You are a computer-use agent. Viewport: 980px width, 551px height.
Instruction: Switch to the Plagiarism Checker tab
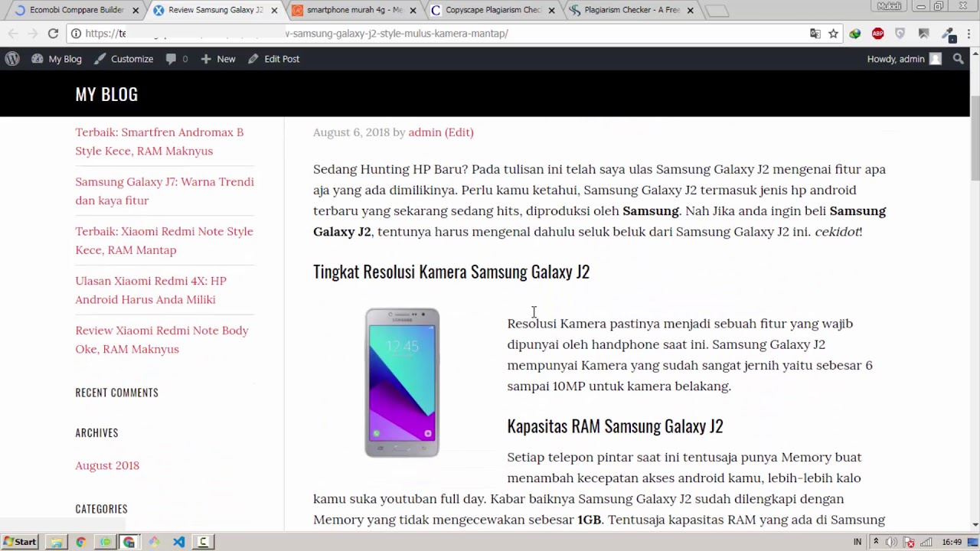click(632, 11)
